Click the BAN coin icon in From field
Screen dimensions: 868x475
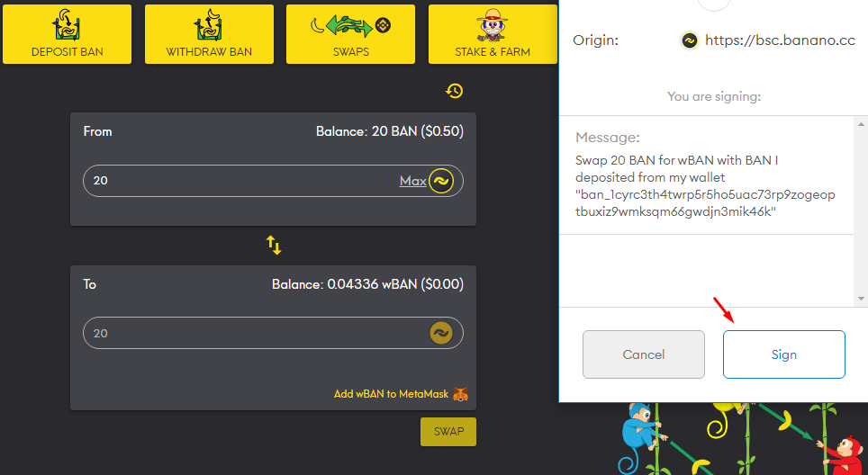coord(441,180)
